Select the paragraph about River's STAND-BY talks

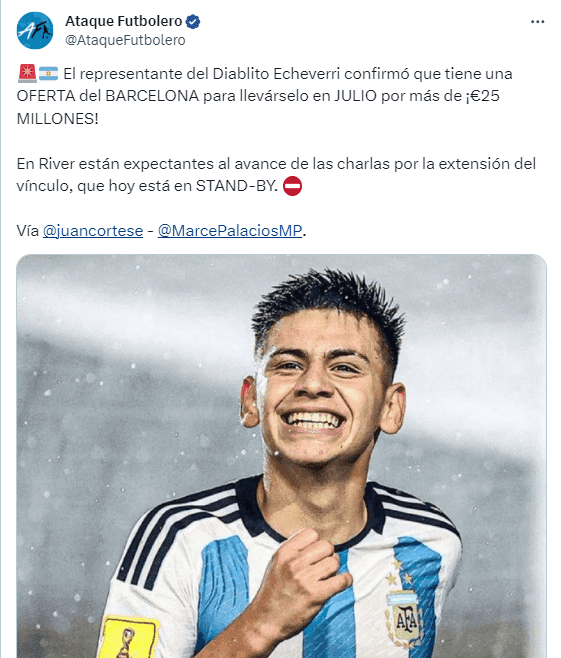click(x=276, y=175)
